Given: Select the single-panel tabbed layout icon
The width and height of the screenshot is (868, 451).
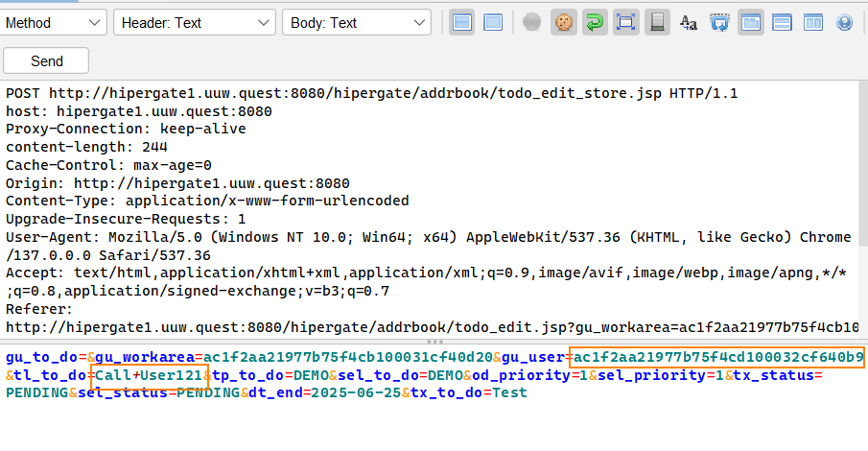Looking at the screenshot, I should coord(750,22).
